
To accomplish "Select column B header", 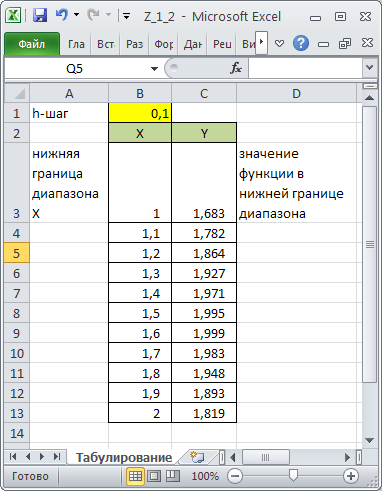I will tap(140, 94).
